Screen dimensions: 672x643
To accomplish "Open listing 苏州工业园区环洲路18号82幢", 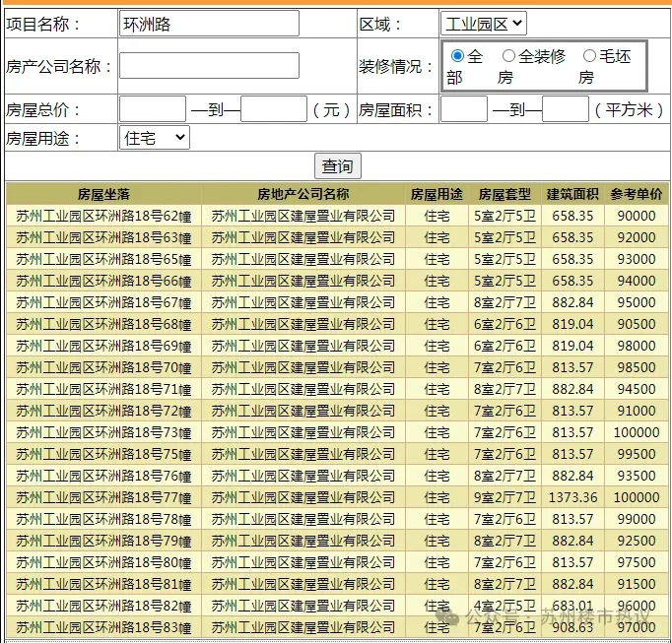I will coord(103,606).
